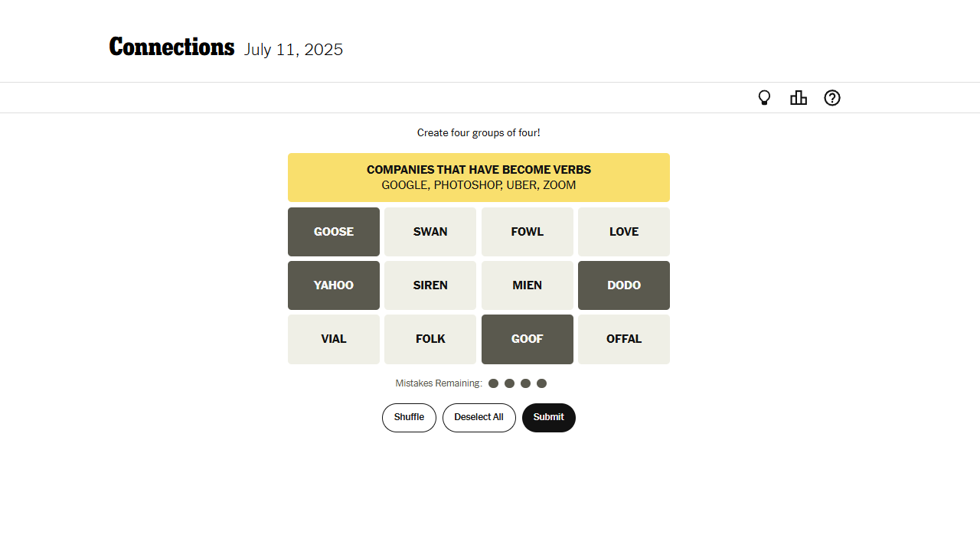
Task: Open the hint lightbulb icon
Action: (764, 98)
